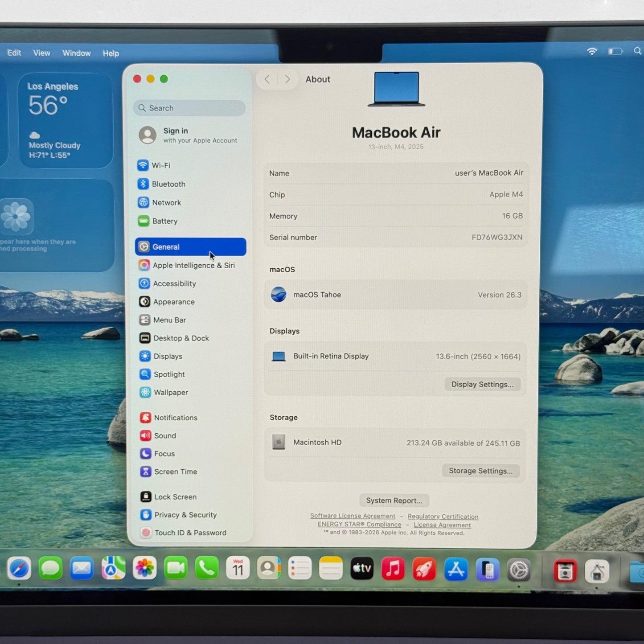The image size is (644, 644).
Task: Open the Los Angeles weather widget
Action: [x=66, y=120]
